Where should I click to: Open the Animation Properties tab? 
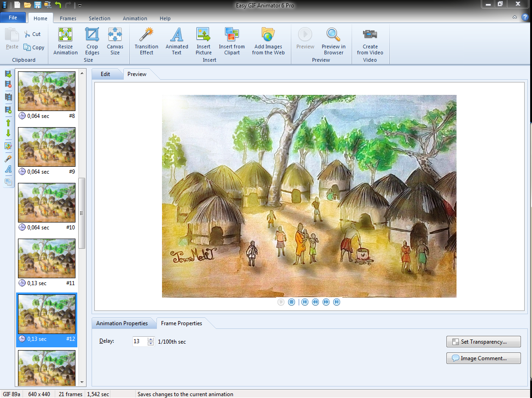122,323
